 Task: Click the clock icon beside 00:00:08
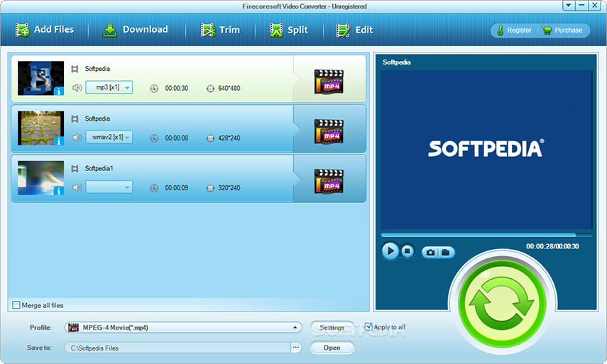154,138
